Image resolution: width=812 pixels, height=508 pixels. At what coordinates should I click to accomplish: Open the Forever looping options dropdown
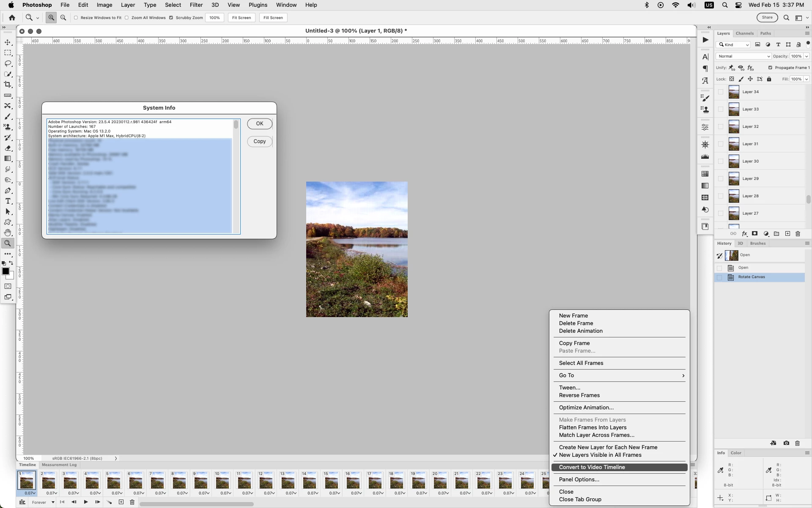[43, 502]
